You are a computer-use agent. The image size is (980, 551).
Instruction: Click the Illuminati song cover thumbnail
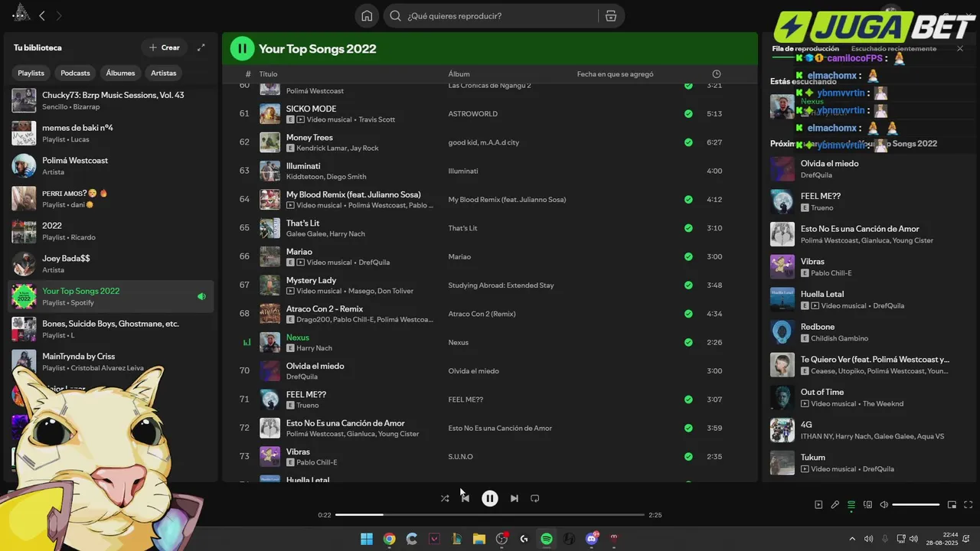click(269, 171)
